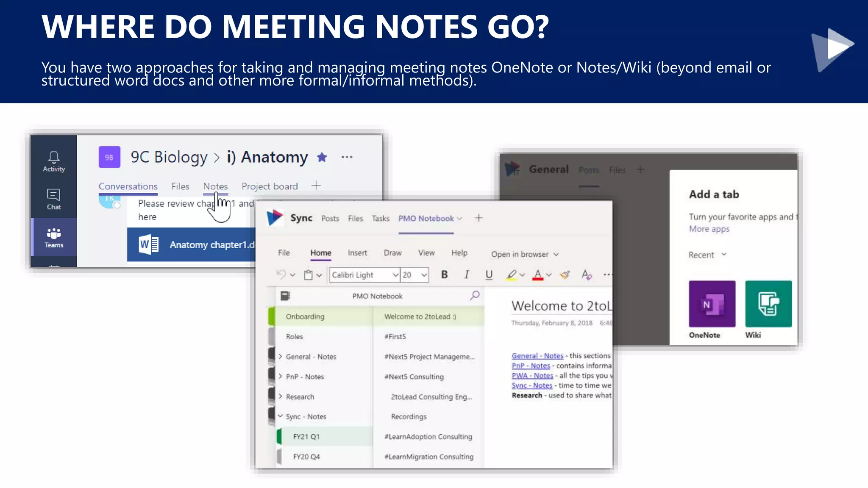Switch to the Conversations tab
This screenshot has width=868, height=488.
coord(128,186)
